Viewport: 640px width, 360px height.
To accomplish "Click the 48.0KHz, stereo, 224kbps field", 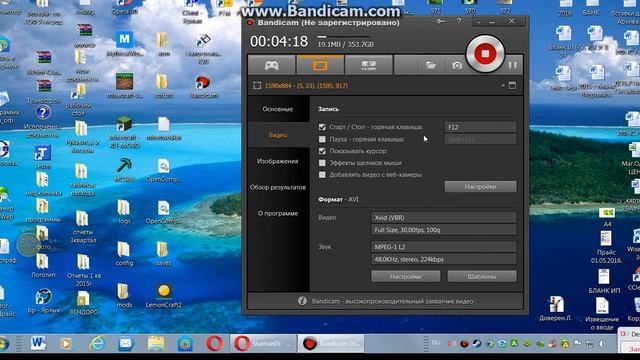I will tap(444, 259).
